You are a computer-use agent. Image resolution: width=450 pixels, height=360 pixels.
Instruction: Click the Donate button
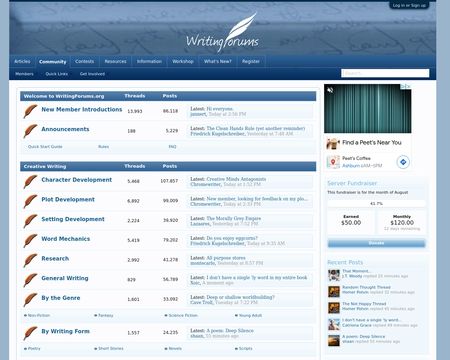(376, 243)
